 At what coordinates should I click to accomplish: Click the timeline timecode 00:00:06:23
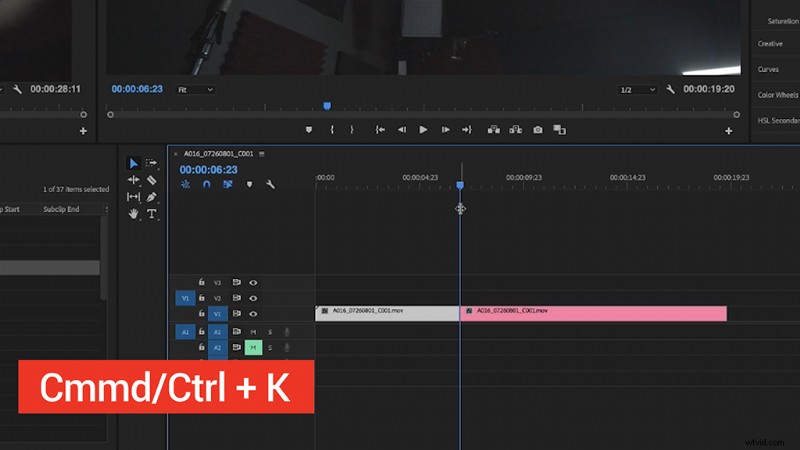208,169
